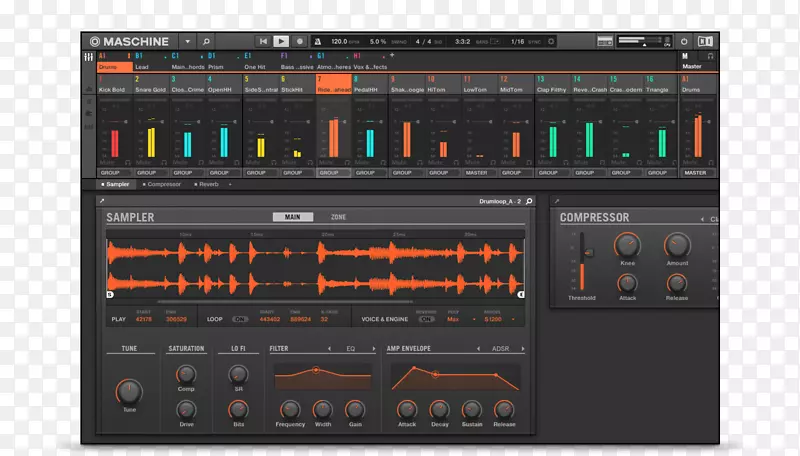Click the pin icon above the Sampler title
The width and height of the screenshot is (800, 456).
coord(102,201)
